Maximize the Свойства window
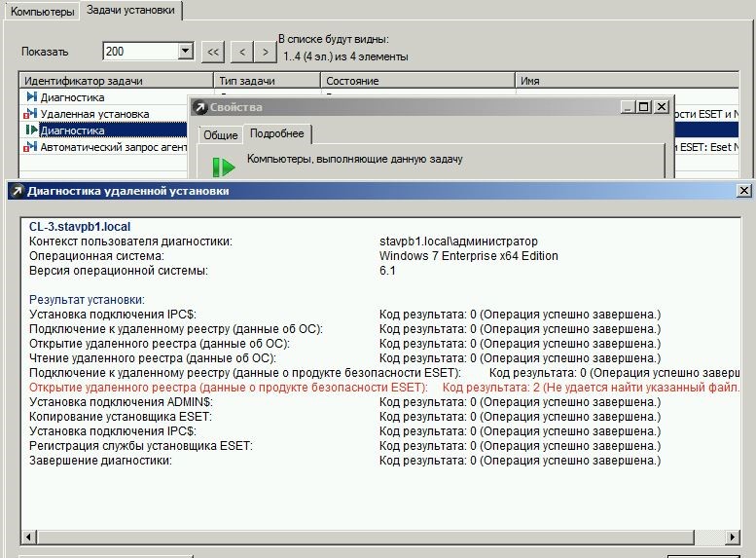The height and width of the screenshot is (558, 756). [644, 107]
